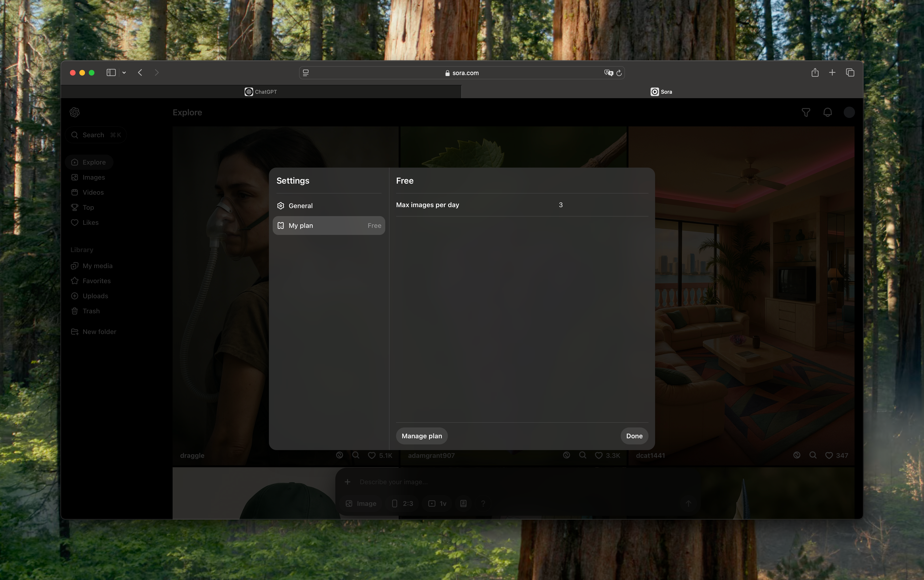Click the question mark help icon
The image size is (924, 580).
(483, 504)
